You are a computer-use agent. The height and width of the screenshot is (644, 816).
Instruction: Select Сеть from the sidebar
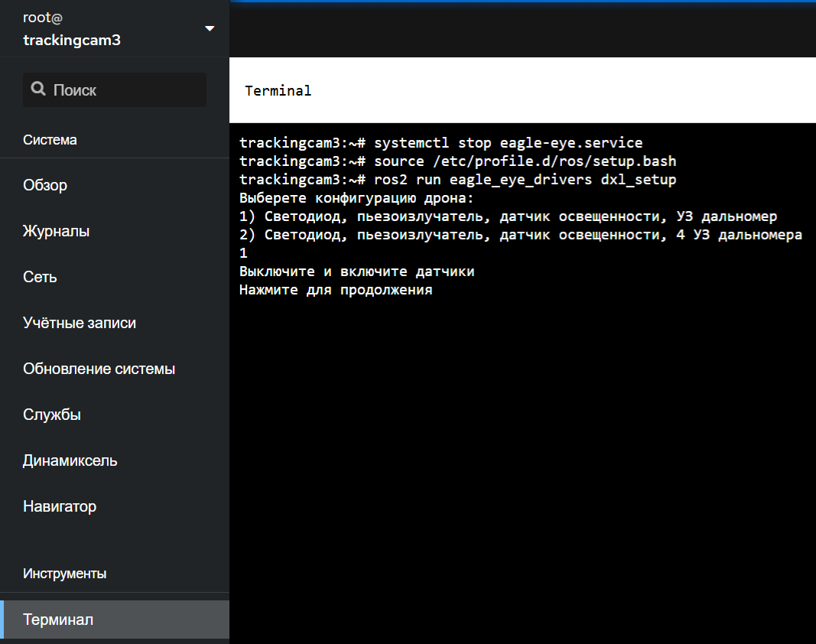[40, 277]
